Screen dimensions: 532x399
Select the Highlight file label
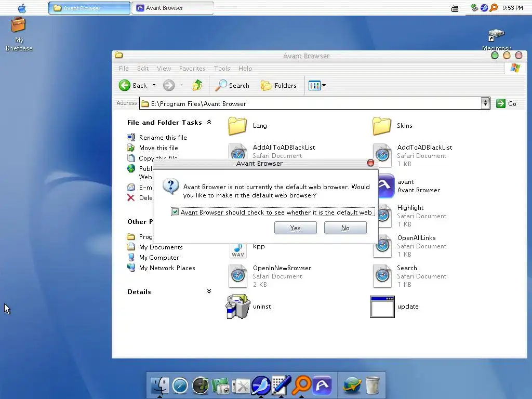pos(410,208)
